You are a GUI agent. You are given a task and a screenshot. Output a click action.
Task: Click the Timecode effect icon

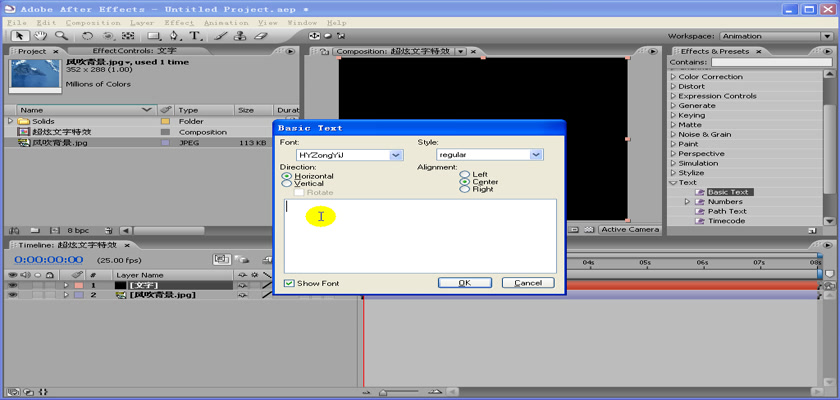click(700, 221)
